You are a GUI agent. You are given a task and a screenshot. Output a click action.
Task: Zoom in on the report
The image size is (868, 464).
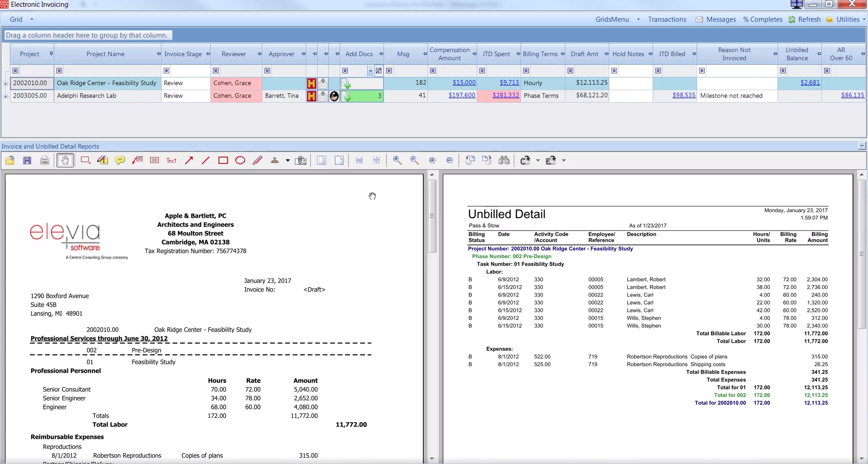pos(398,160)
